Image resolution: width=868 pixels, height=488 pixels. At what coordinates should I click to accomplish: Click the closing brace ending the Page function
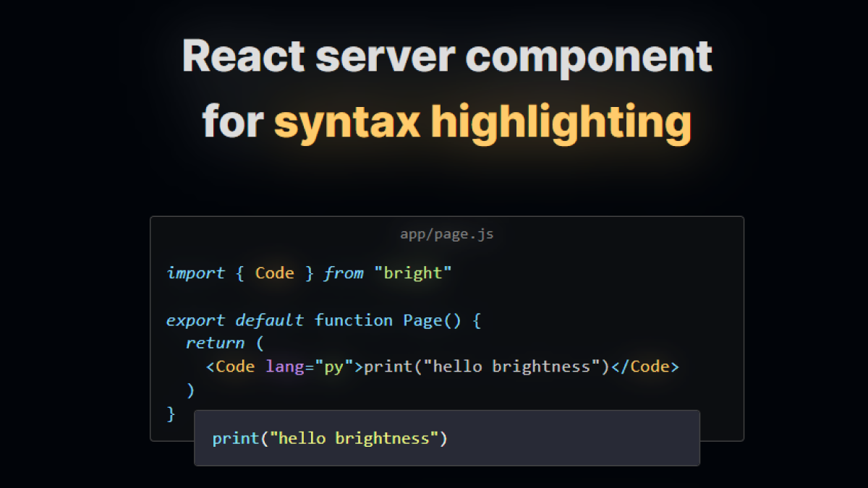click(x=169, y=414)
